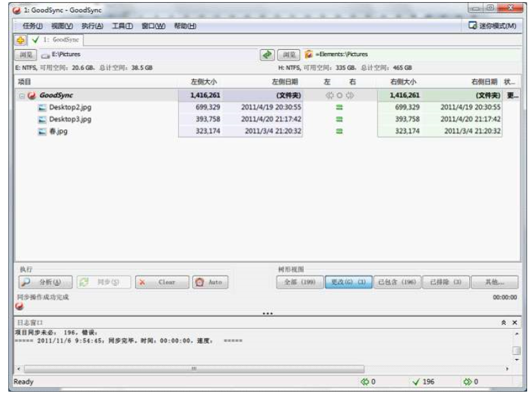Screen dimensions: 532x393
Task: Click the GoodSync status icon below 同步操作成功完成
Action: coord(20,307)
